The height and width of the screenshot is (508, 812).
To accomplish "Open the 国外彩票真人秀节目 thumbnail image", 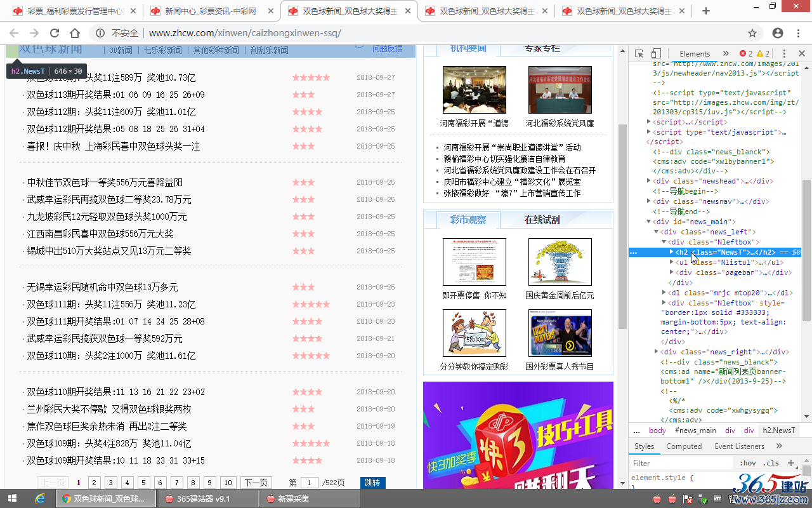I will [560, 333].
